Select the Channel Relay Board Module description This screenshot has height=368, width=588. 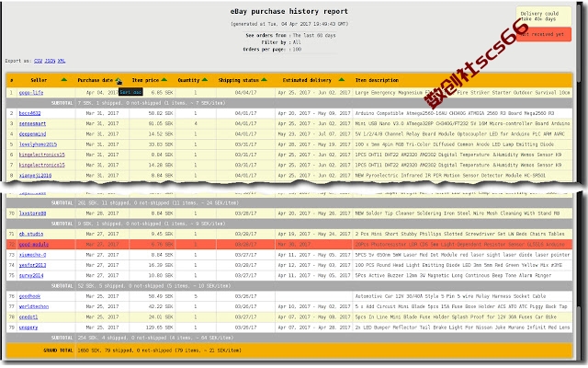(x=459, y=134)
